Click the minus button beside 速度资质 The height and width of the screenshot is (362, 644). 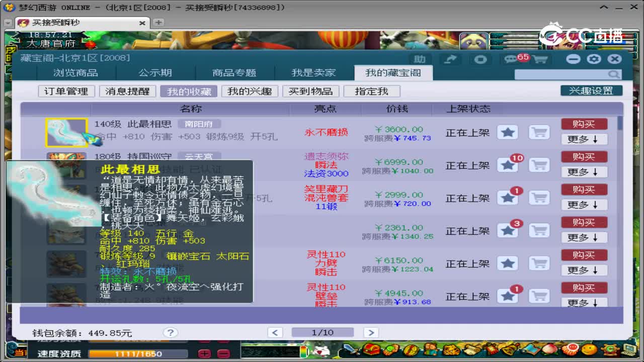(224, 353)
